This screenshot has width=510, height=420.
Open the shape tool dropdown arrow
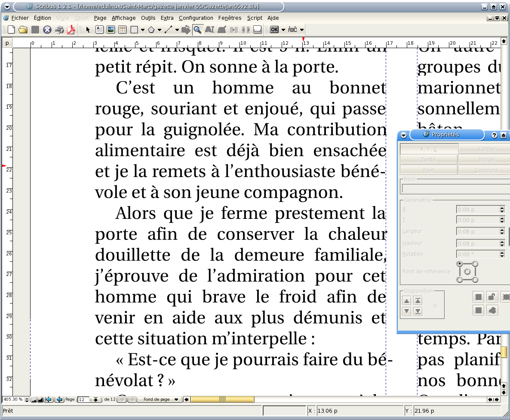[x=142, y=30]
